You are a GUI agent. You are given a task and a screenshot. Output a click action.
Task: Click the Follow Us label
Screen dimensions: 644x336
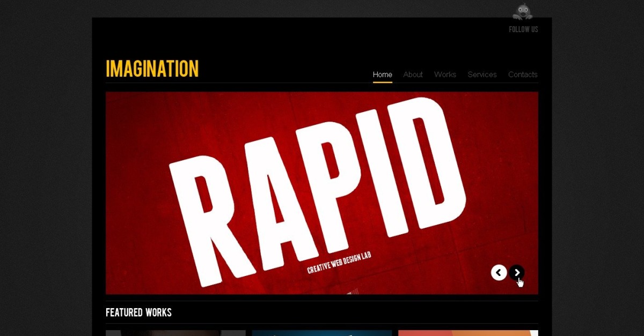pos(523,29)
